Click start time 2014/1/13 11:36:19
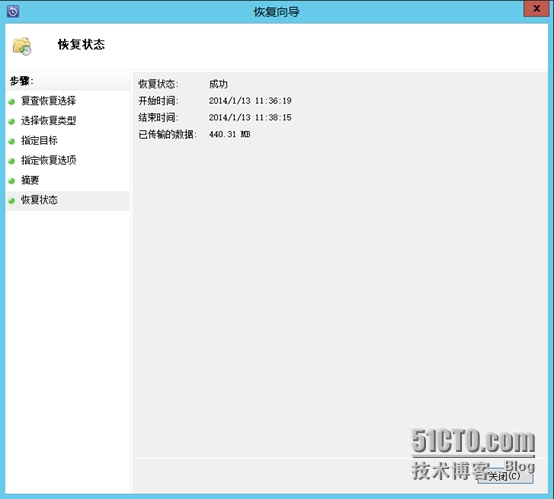This screenshot has height=499, width=554. coord(250,101)
